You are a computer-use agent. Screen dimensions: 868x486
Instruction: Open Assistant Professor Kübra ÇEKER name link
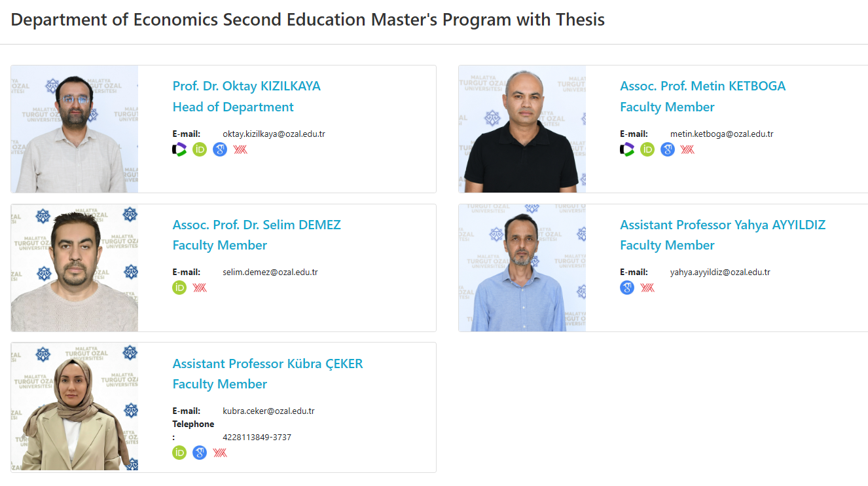[267, 364]
